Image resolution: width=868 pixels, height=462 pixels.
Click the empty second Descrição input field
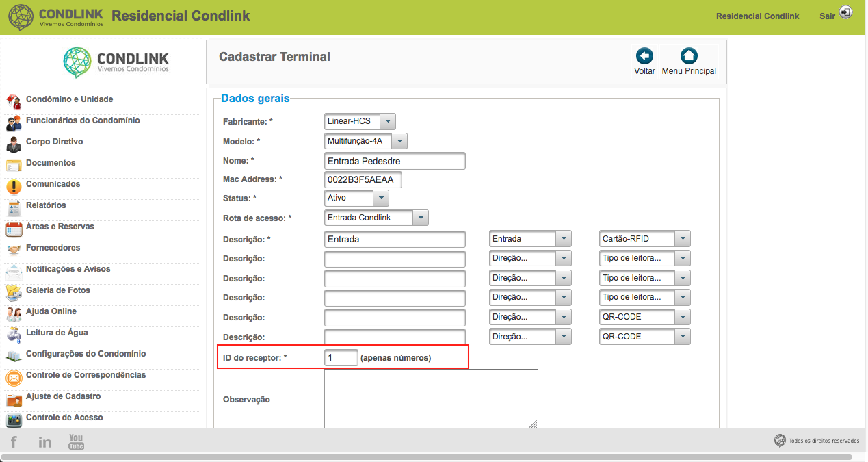coord(395,259)
